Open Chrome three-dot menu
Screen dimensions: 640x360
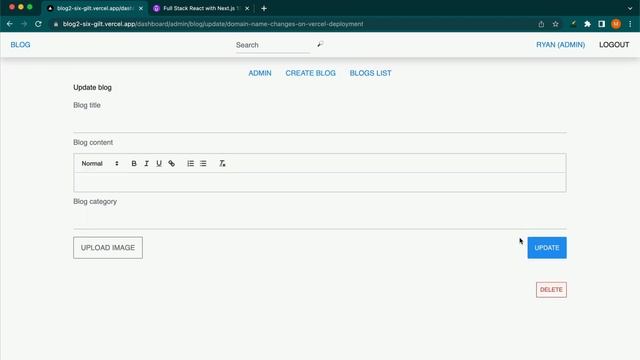pos(630,24)
